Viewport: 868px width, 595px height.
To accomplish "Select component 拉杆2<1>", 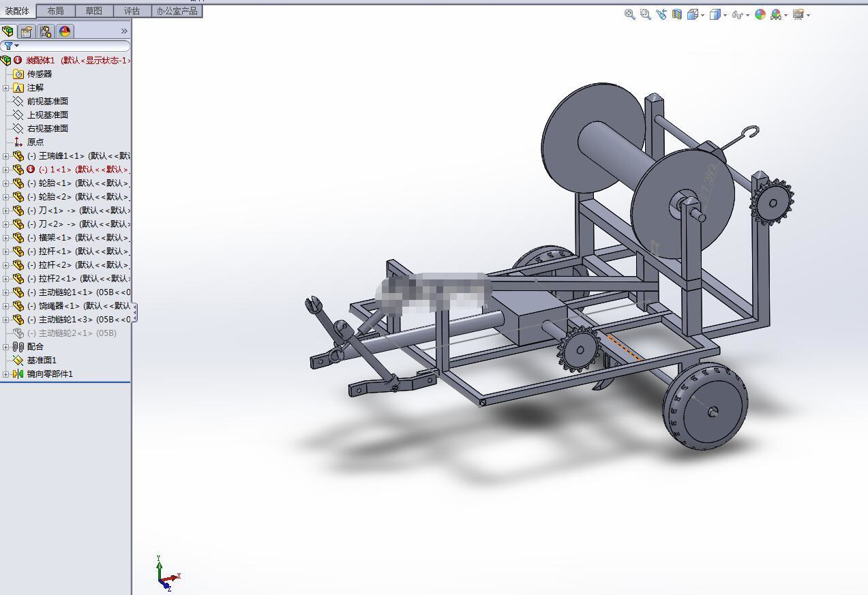I will point(78,278).
